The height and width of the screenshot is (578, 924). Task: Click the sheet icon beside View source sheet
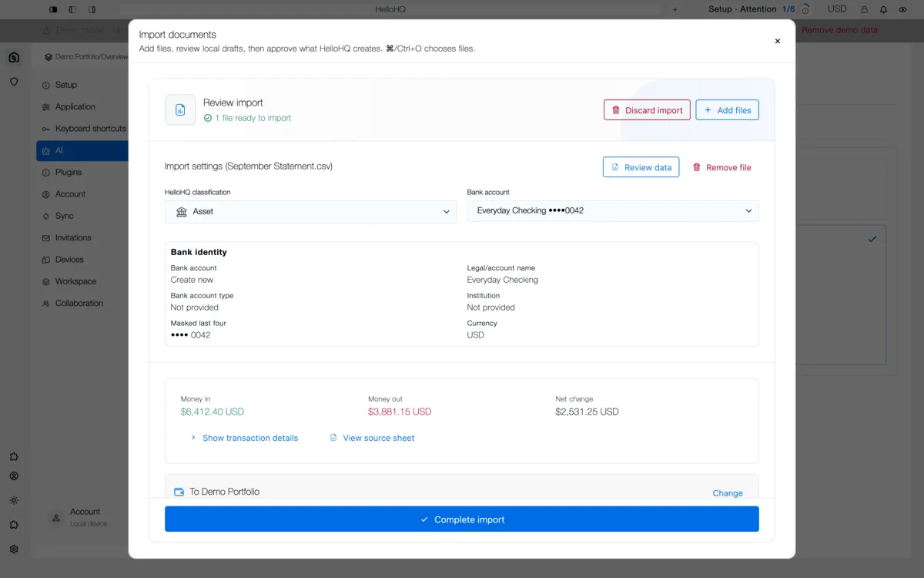333,438
